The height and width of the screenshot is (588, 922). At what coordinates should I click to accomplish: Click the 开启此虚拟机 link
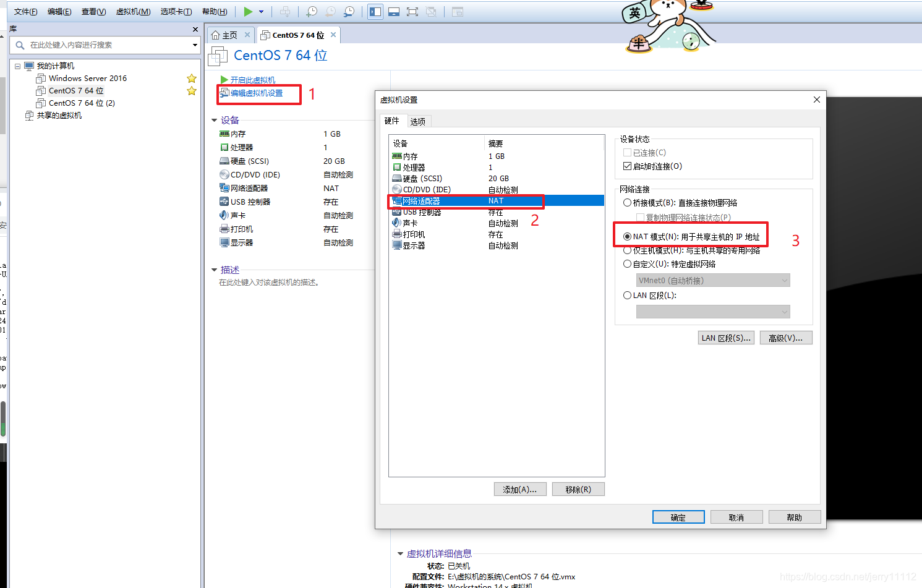click(253, 80)
